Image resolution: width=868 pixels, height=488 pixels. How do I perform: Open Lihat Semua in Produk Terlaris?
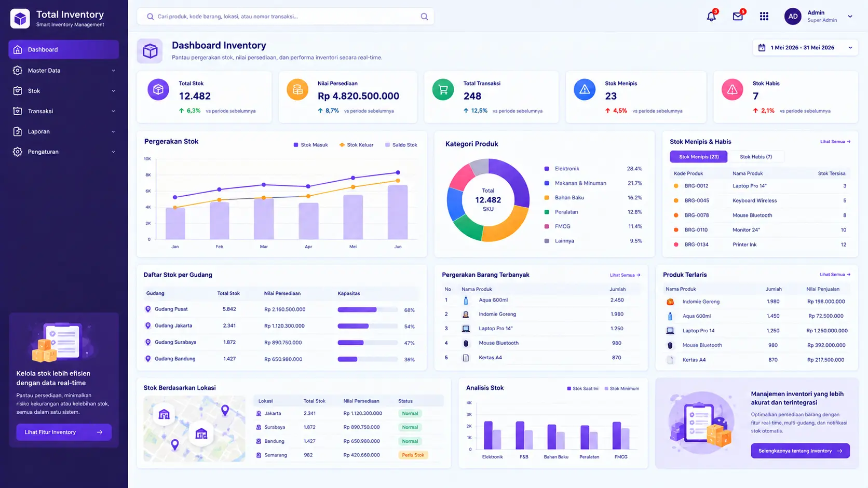[835, 275]
